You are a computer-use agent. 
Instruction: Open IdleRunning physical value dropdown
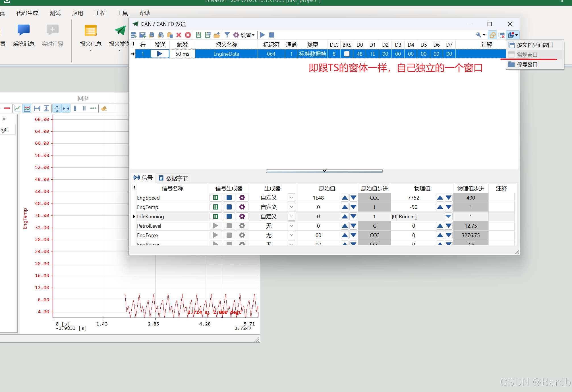(448, 217)
